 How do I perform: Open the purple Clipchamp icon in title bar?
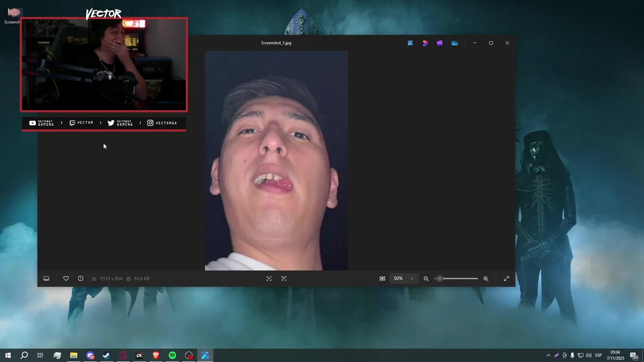pos(440,43)
